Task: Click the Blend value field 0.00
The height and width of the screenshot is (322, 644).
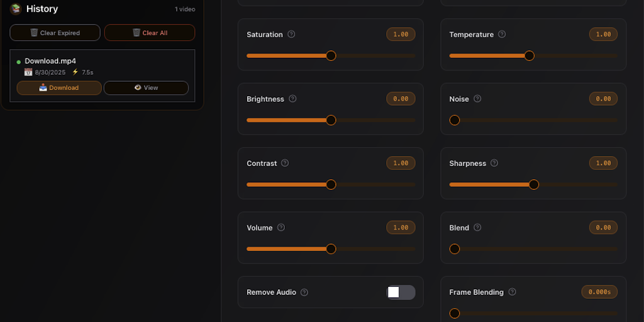Action: click(x=603, y=227)
